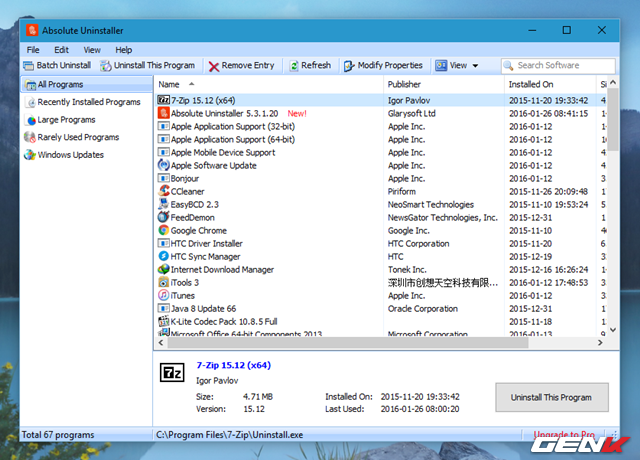Select the CCleaner entry in the list

tap(269, 191)
